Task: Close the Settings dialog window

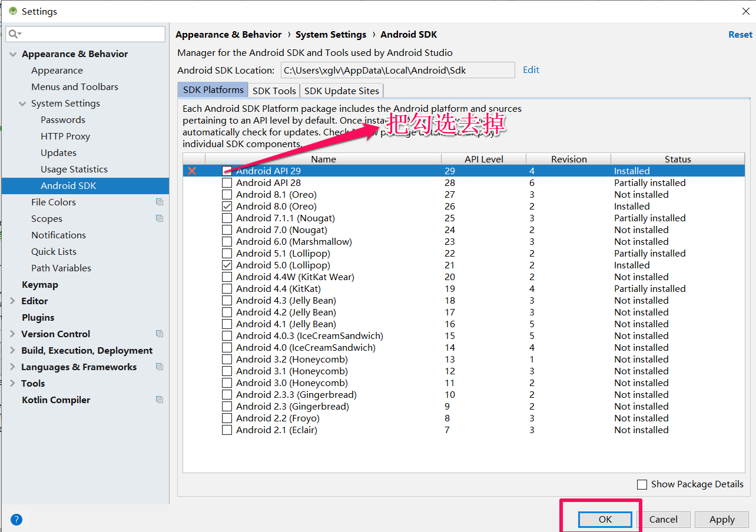Action: [745, 11]
